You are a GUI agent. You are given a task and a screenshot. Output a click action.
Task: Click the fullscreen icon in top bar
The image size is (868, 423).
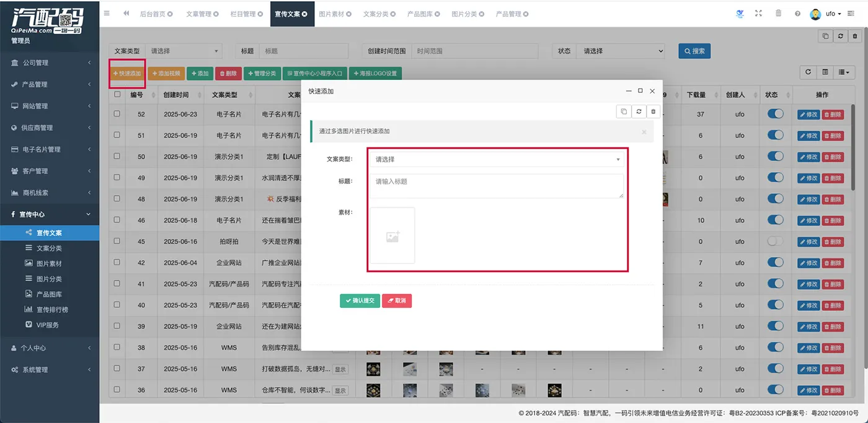(x=758, y=14)
